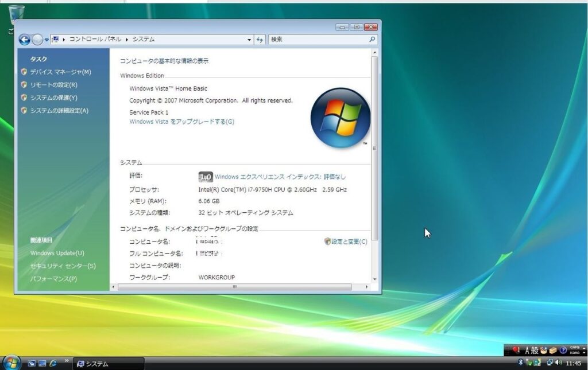Click the green check mark tray icon

[529, 363]
